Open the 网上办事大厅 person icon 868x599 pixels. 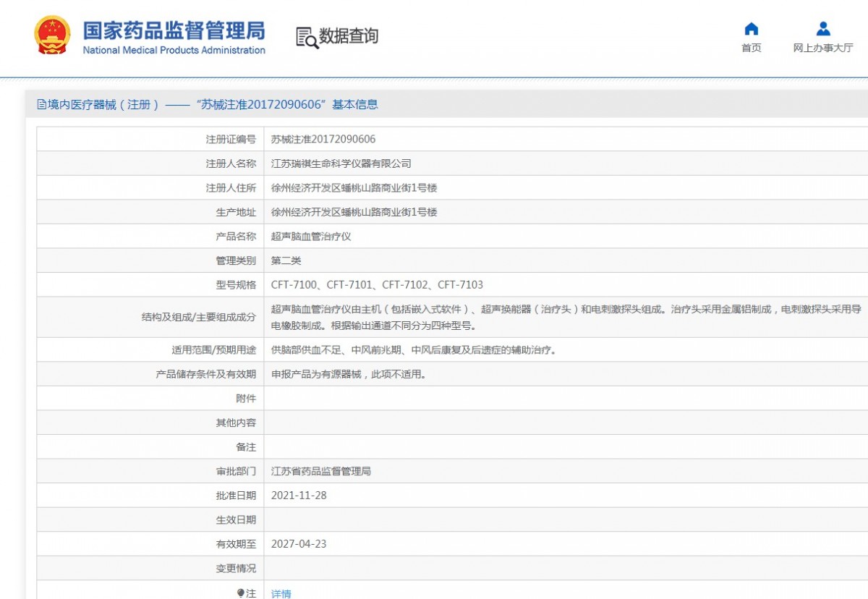click(x=823, y=29)
